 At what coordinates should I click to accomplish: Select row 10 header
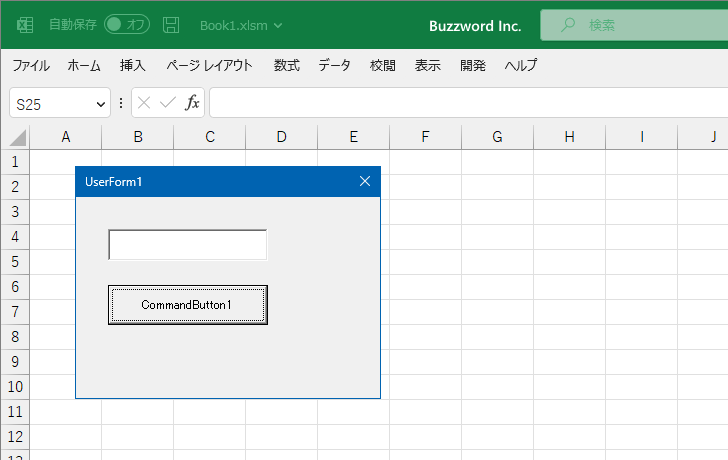(15, 387)
